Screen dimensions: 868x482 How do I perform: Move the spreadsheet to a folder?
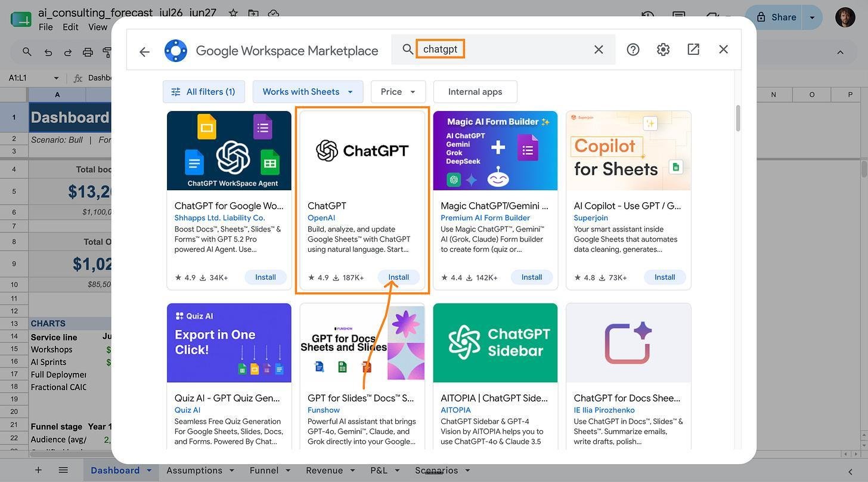[253, 13]
